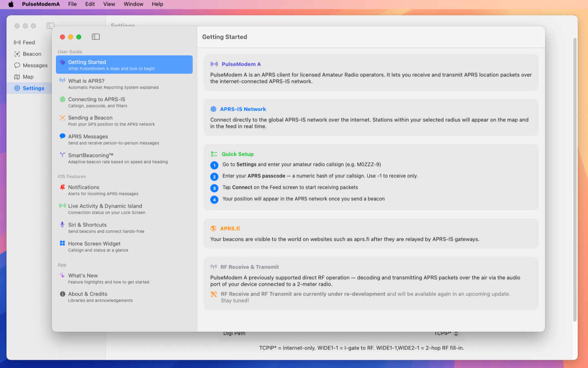
Task: Open the PulseModemA application menu
Action: point(41,4)
